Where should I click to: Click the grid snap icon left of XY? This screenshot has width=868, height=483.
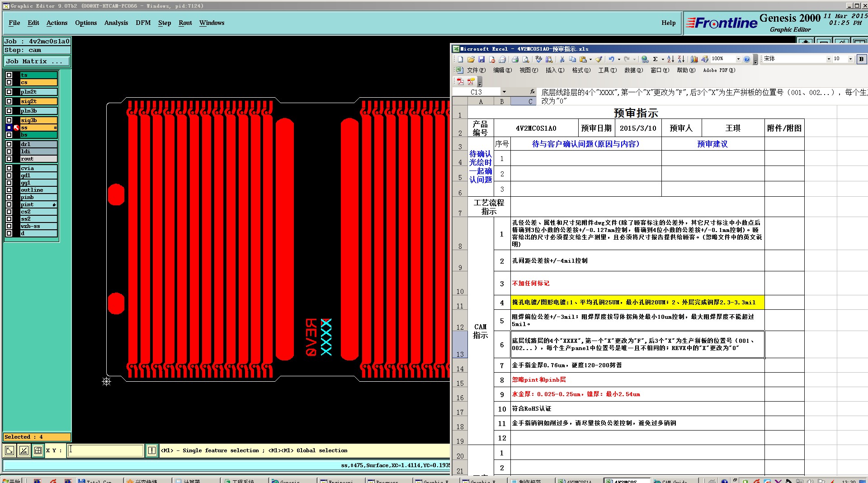tap(38, 450)
